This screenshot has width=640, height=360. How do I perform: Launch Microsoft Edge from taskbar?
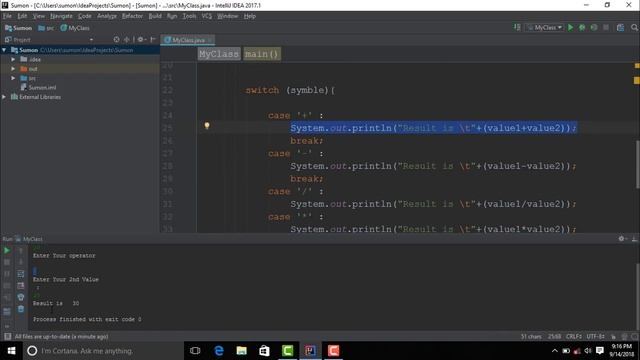[219, 351]
